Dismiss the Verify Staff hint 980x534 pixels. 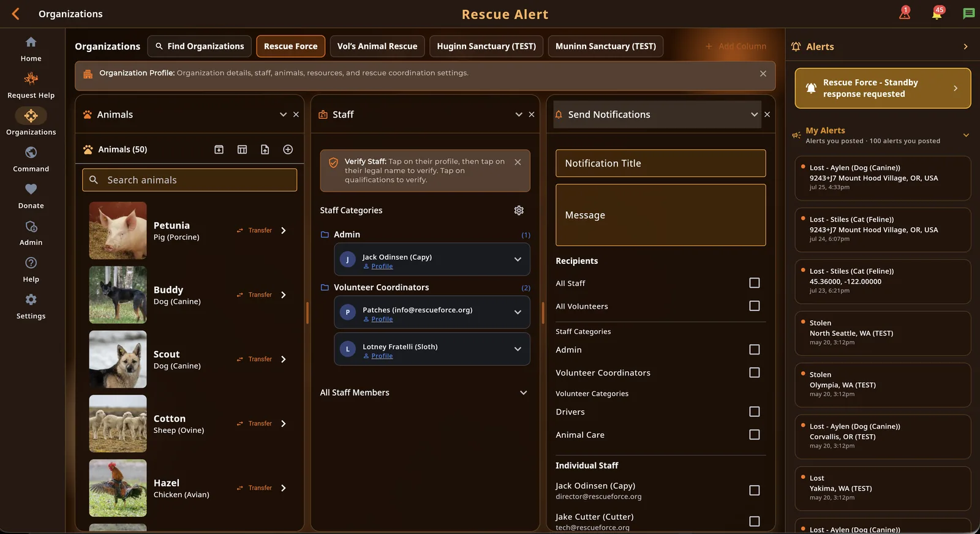pyautogui.click(x=518, y=162)
